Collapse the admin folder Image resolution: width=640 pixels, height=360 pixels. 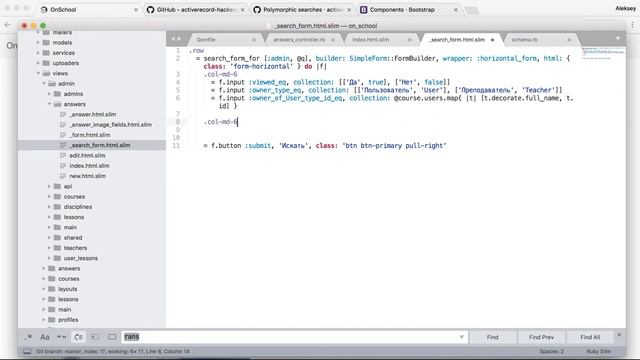click(x=44, y=83)
